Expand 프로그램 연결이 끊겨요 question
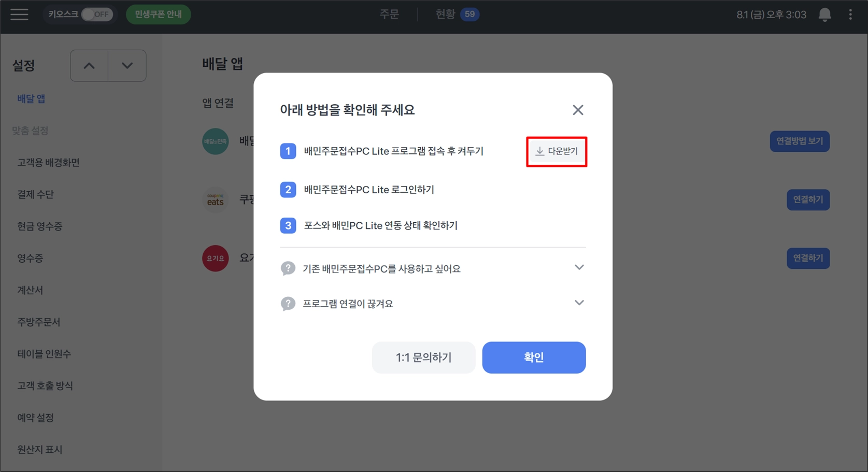 pyautogui.click(x=433, y=304)
